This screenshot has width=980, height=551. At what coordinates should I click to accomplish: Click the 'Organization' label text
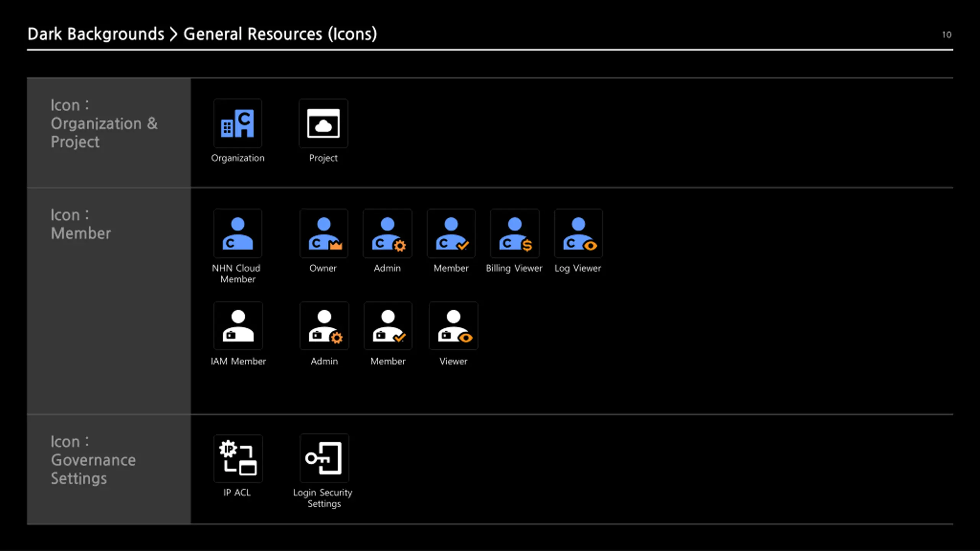(238, 158)
